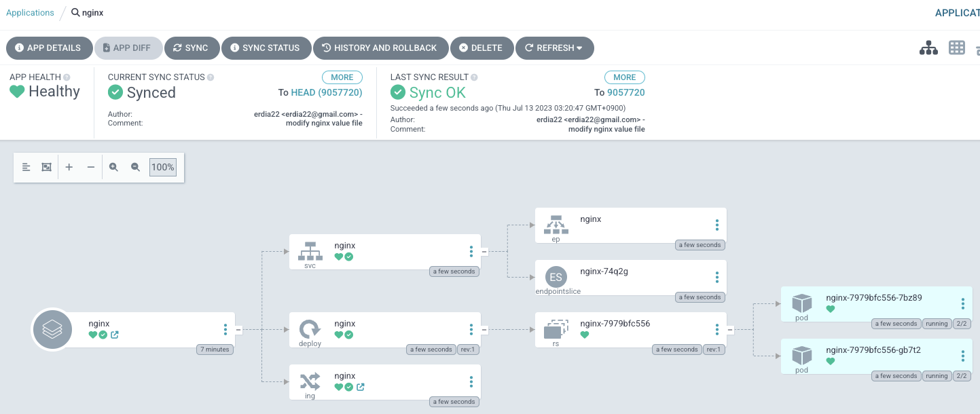Click the zoom out magnifier icon
This screenshot has width=980, height=414.
click(x=135, y=167)
